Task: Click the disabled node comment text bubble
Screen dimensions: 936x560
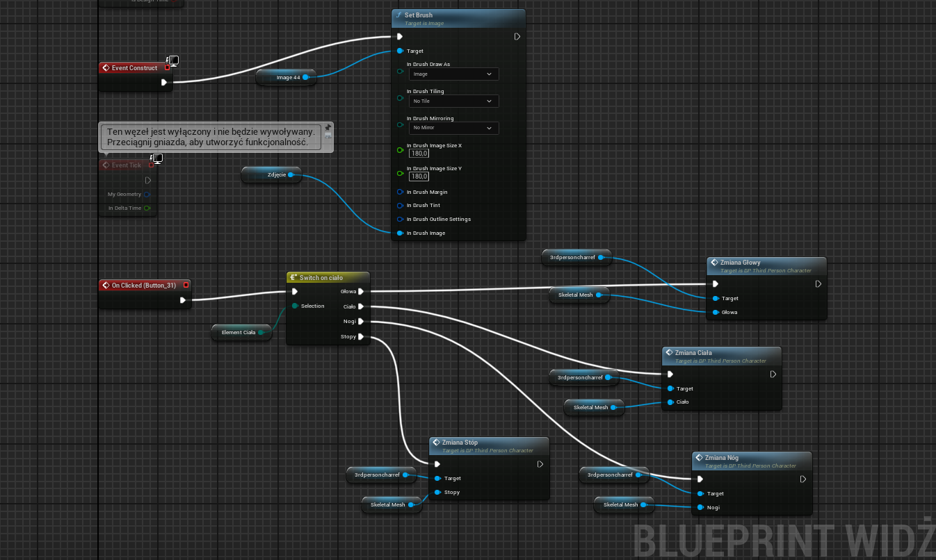Action: click(211, 137)
